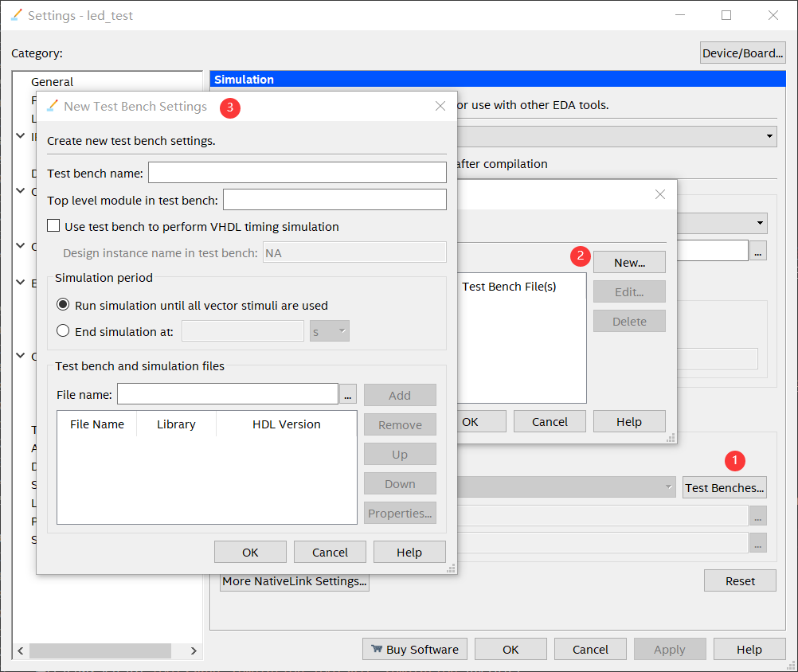Click the Device/Board... button

[742, 53]
